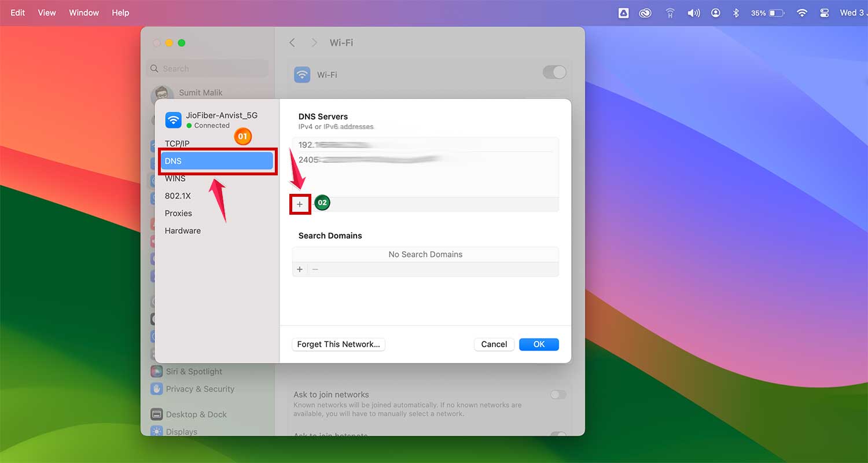Confirm settings with the OK button
This screenshot has width=868, height=463.
(538, 344)
